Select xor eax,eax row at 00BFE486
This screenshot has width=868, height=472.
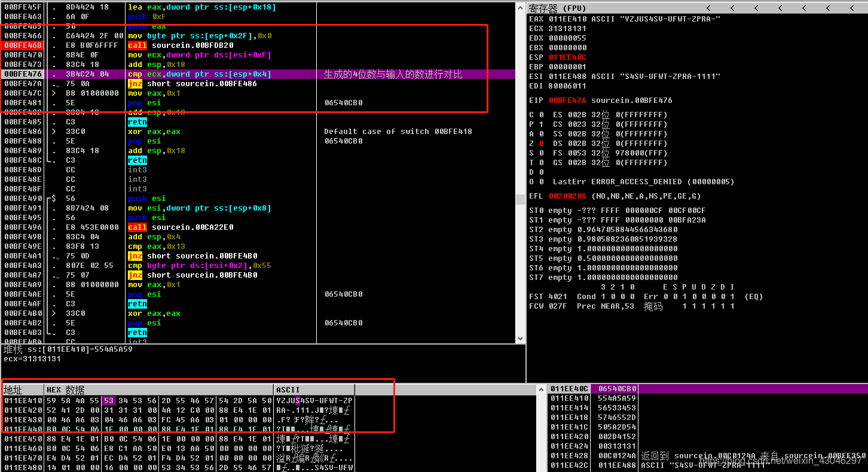[258, 132]
